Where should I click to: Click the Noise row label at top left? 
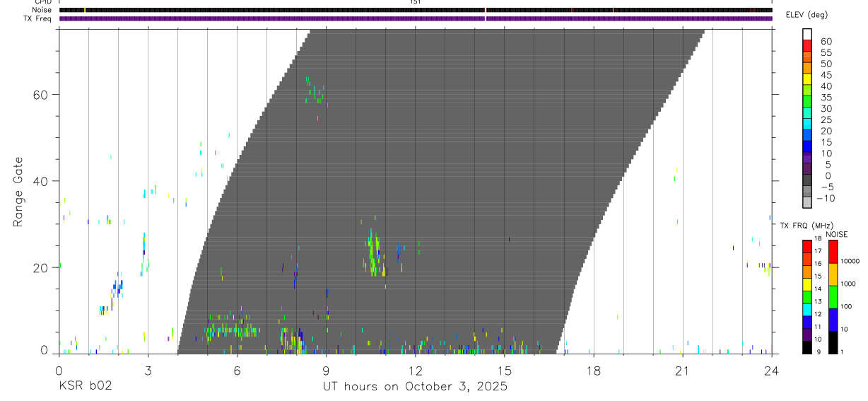42,10
